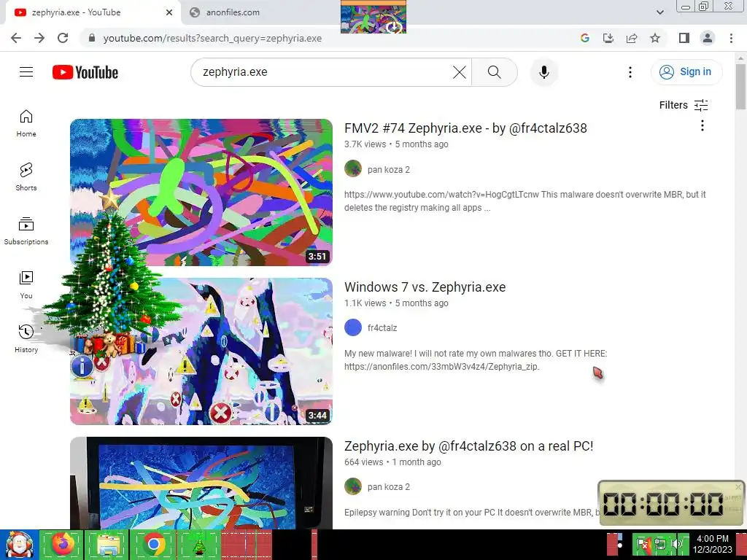
Task: Open YouTube settings three-dot menu
Action: point(630,72)
